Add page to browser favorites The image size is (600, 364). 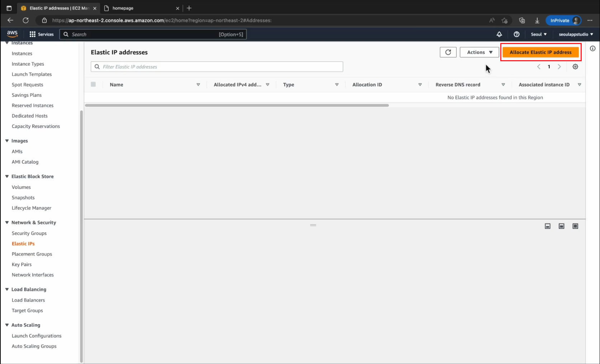click(x=505, y=20)
